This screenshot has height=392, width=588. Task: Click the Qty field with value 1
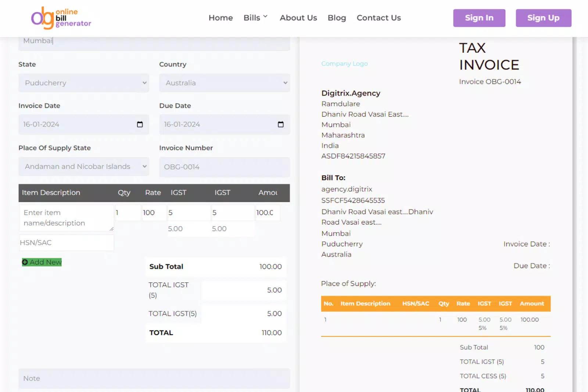[x=128, y=213]
